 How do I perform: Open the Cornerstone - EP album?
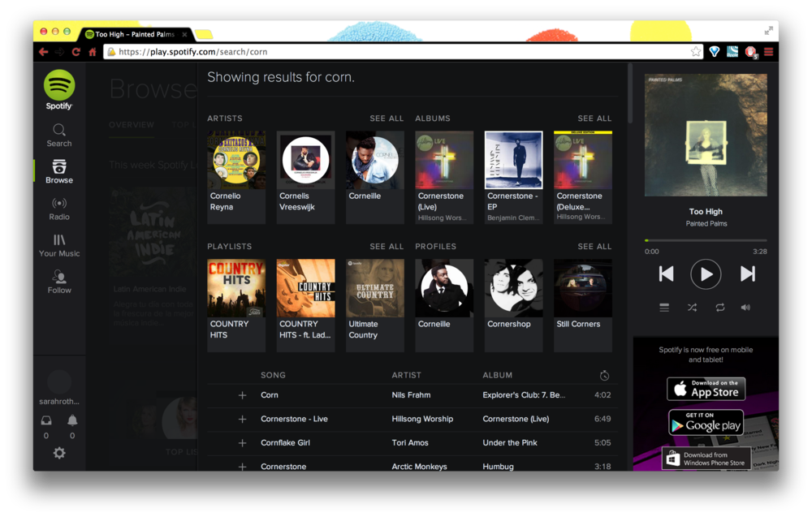click(514, 177)
